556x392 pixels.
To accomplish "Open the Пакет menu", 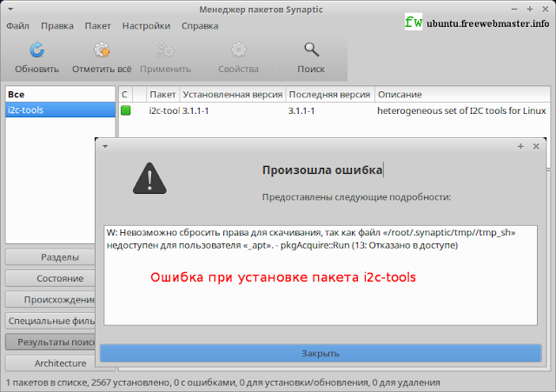I will tap(98, 26).
